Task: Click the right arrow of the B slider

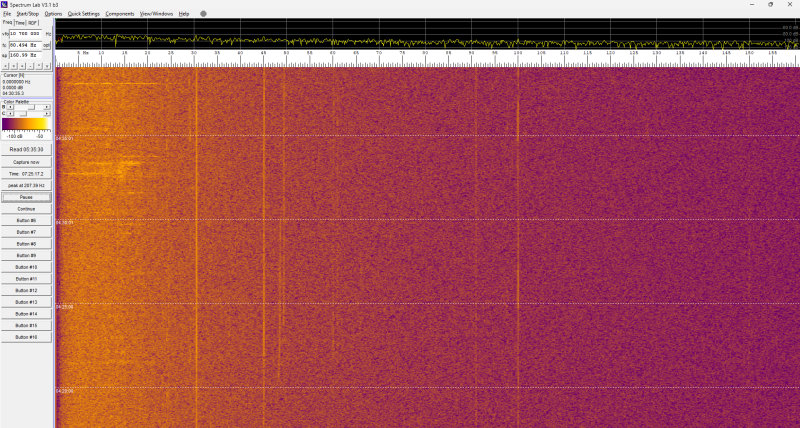Action: [x=46, y=107]
